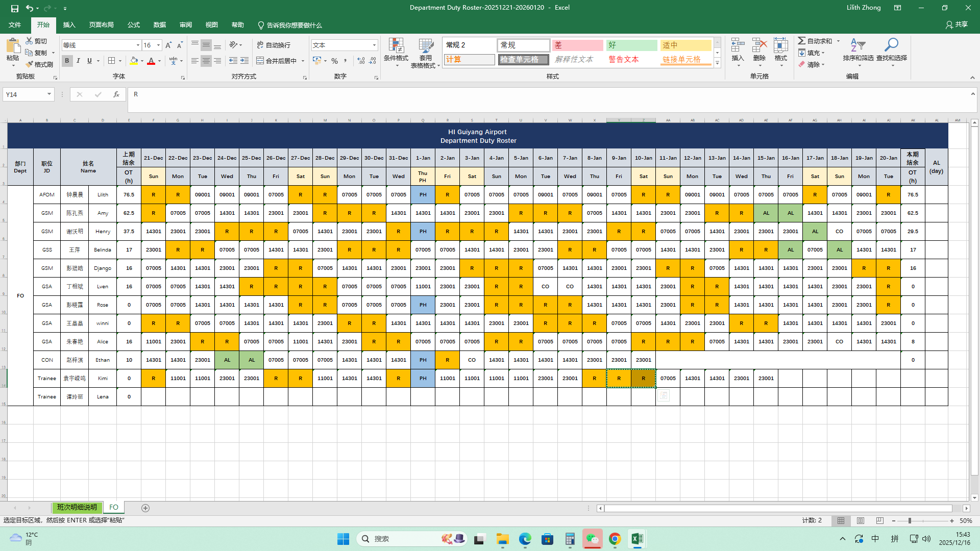
Task: Switch to the 班次明细说明 sheet tab
Action: (x=77, y=508)
